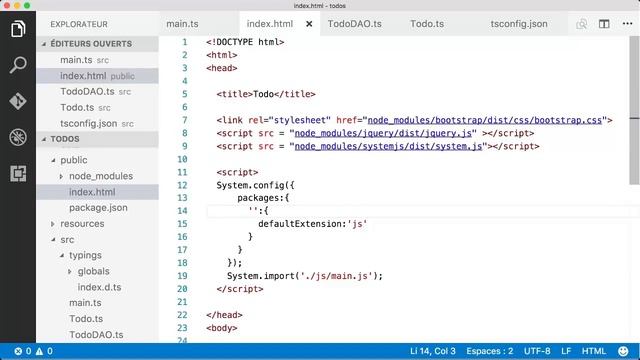This screenshot has width=640, height=360.
Task: Click line number 14 in gutter
Action: [182, 211]
